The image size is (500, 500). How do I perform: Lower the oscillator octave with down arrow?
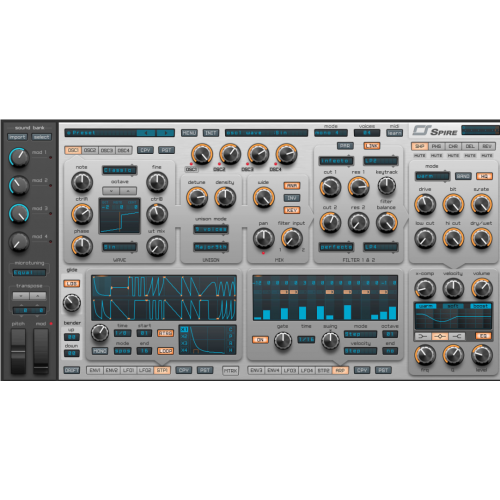point(111,191)
